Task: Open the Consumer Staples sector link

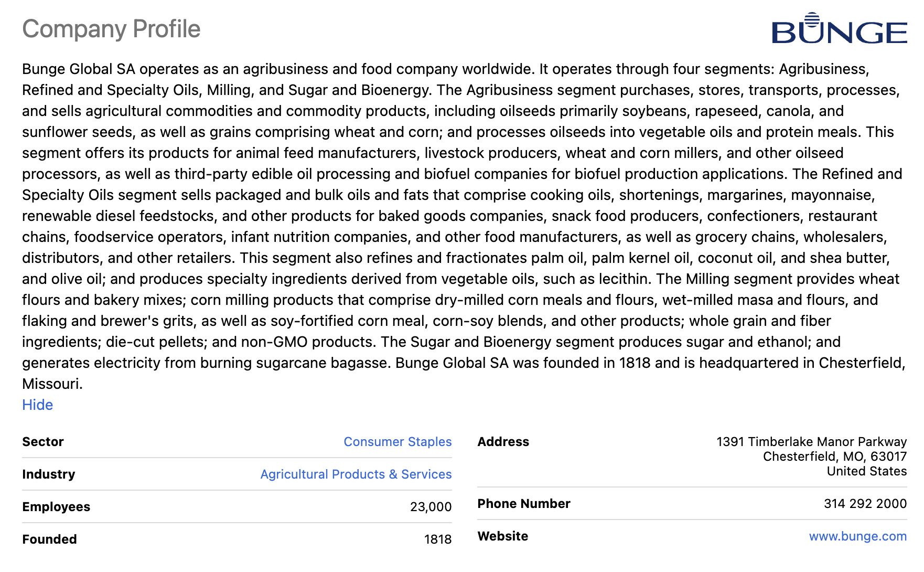Action: coord(397,442)
